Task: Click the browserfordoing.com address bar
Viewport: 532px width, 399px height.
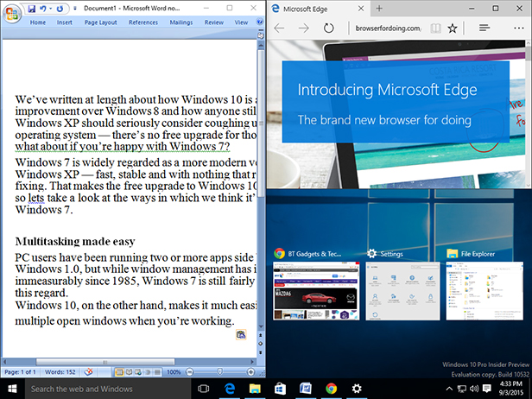Action: pos(388,28)
